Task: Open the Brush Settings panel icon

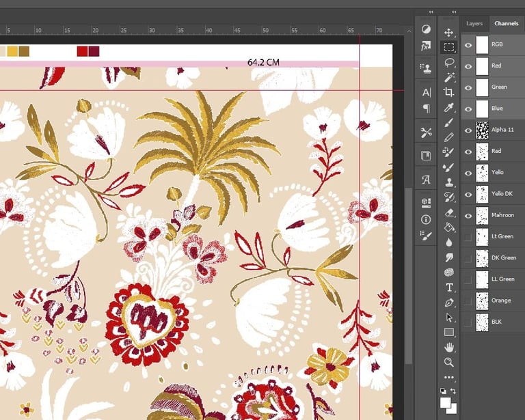Action: [426, 236]
